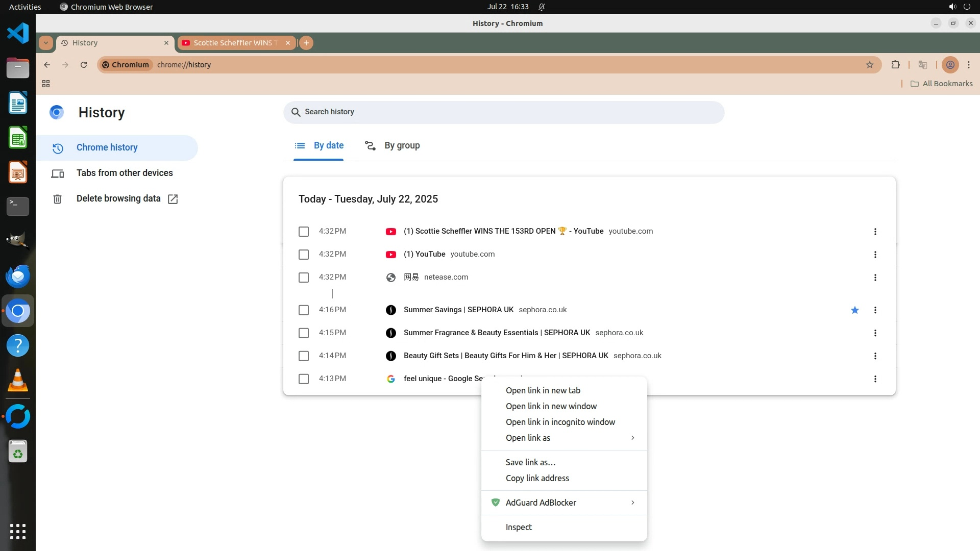Click the blue bookmark star on Sephora entry
The width and height of the screenshot is (980, 551).
coord(855,310)
